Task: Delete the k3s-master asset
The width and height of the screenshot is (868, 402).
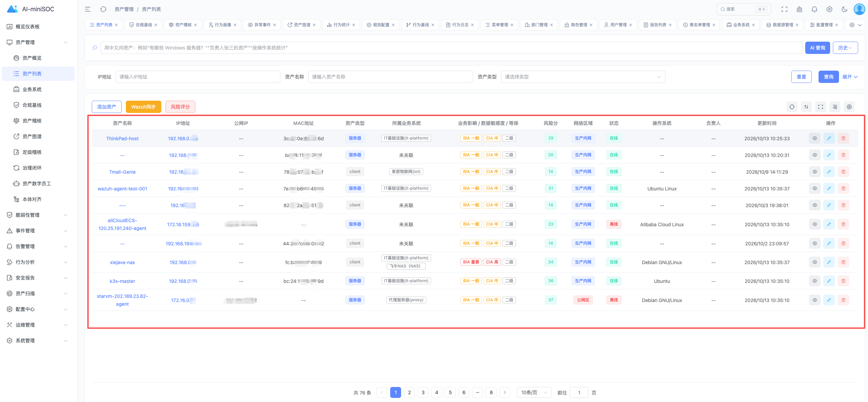Action: point(843,281)
